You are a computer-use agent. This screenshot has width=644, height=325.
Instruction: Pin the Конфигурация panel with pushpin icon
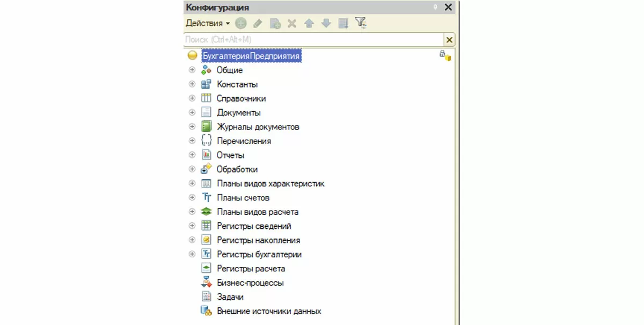pyautogui.click(x=435, y=8)
